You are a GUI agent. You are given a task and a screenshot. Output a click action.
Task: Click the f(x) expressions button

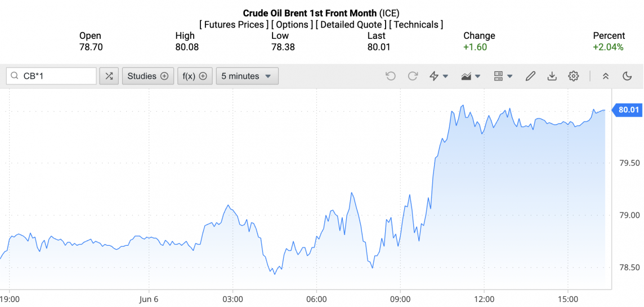tap(195, 76)
